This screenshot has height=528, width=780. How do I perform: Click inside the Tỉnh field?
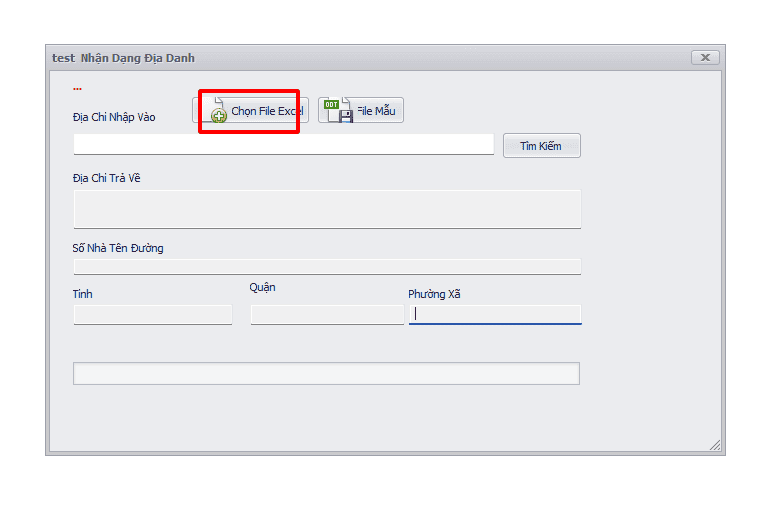[153, 315]
